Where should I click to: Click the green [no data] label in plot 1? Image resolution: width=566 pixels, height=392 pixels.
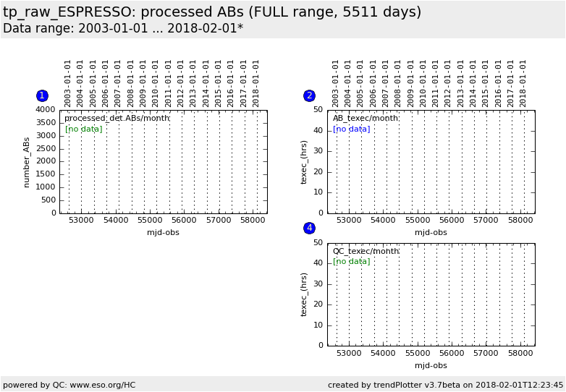pyautogui.click(x=84, y=129)
